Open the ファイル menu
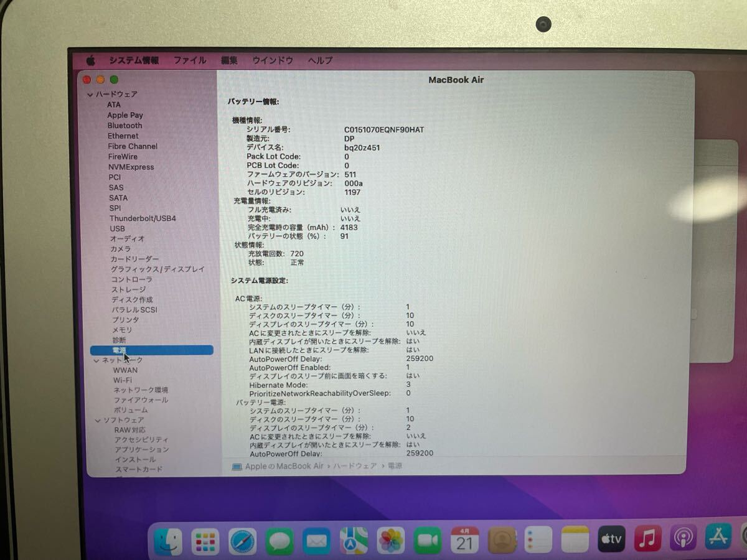Viewport: 747px width, 560px height. click(x=190, y=60)
